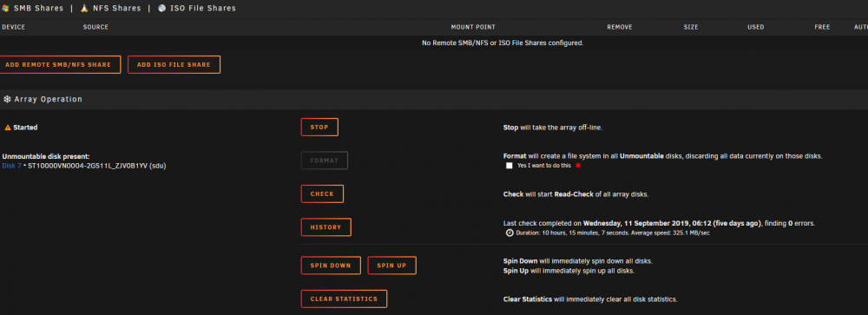Click the Linux penguin icon beside NFS Shares
Image resolution: width=868 pixels, height=315 pixels.
click(84, 9)
